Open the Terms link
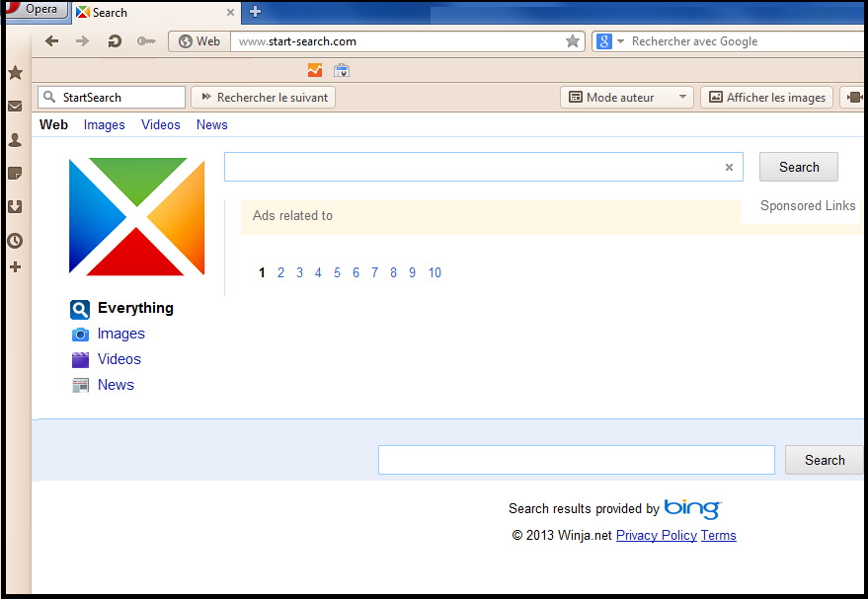868x599 pixels. click(x=718, y=536)
